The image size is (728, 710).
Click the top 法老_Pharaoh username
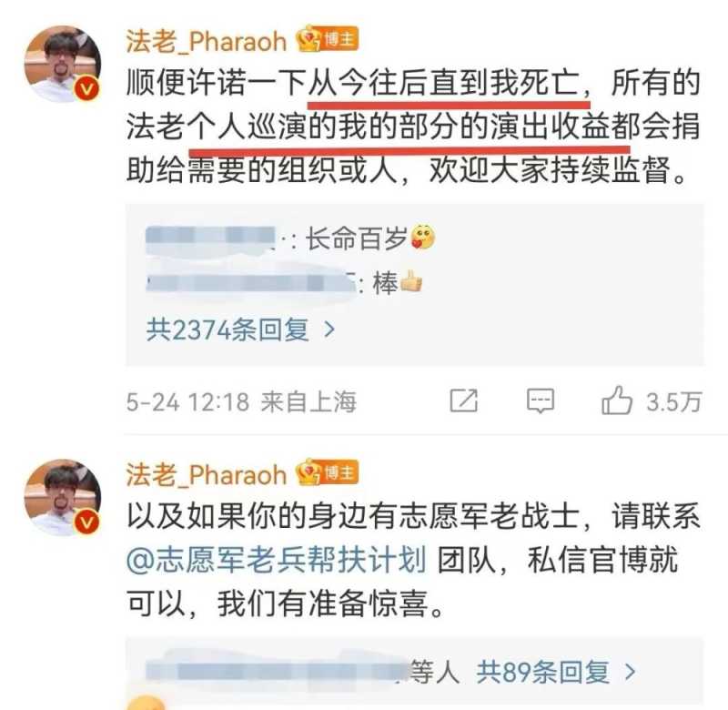point(207,41)
